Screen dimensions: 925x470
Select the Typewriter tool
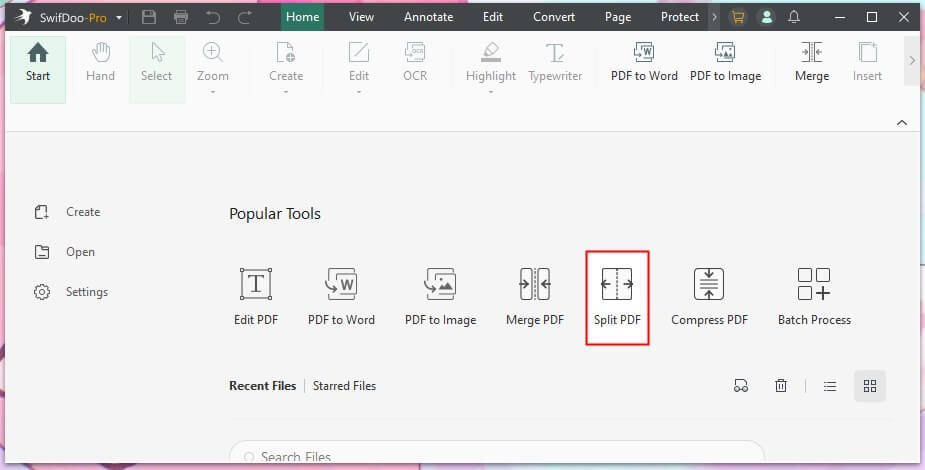tap(555, 62)
